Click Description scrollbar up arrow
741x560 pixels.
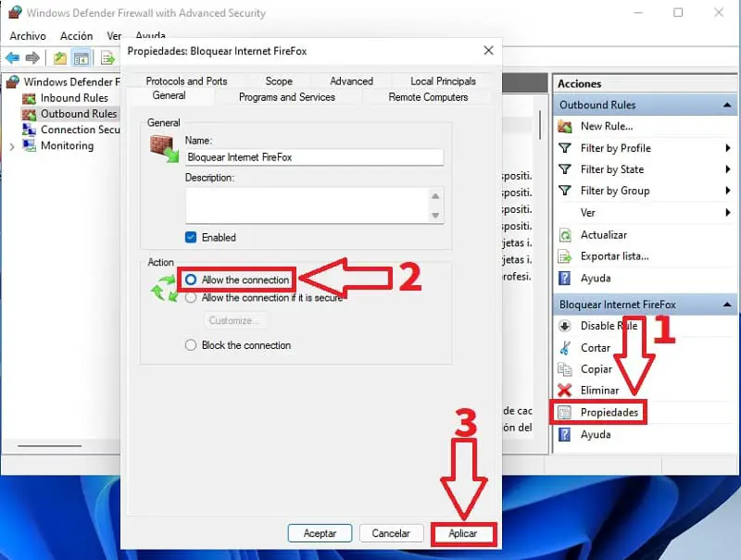point(435,195)
